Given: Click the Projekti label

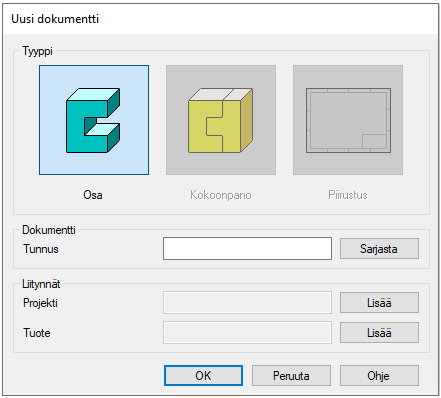Looking at the screenshot, I should [x=40, y=303].
